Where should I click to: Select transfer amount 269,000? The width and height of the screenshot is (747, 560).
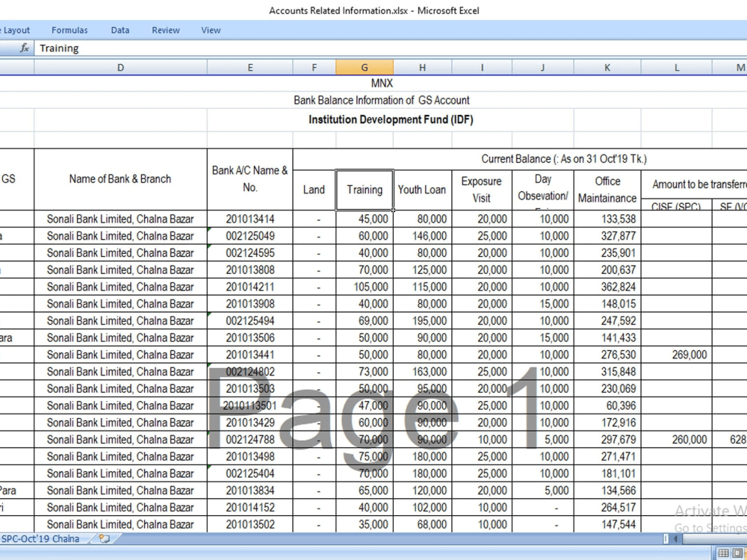point(677,355)
